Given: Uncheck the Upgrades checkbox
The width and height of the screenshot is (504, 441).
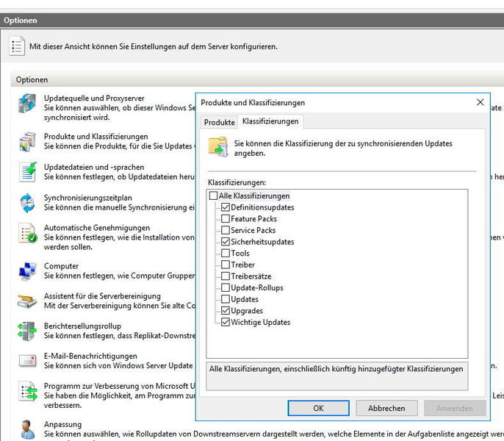Looking at the screenshot, I should 226,311.
